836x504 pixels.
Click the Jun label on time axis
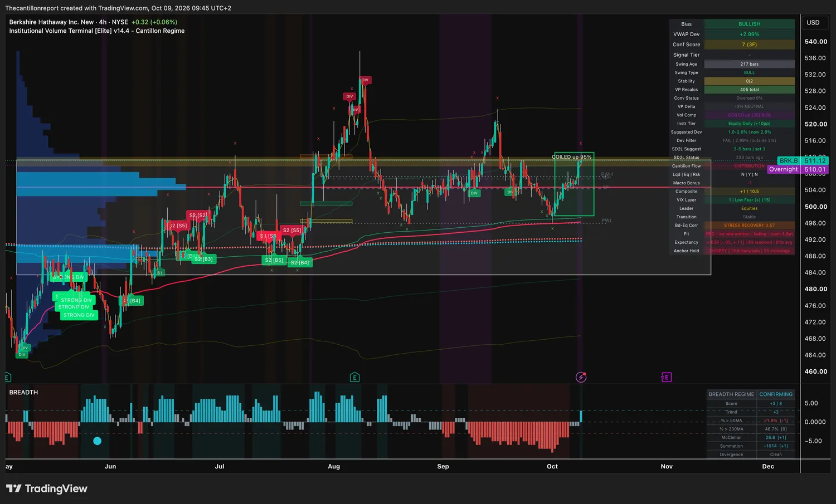(110, 467)
